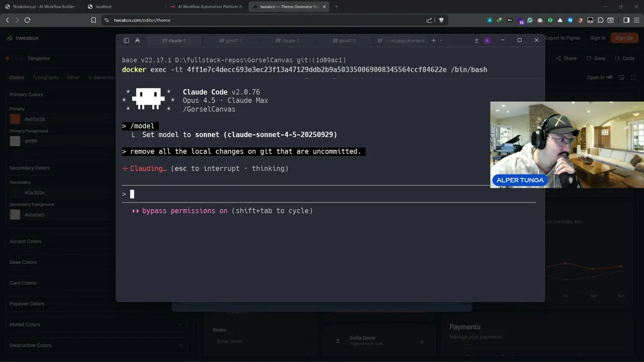
Task: Click the Primary color swatch #e05d38
Action: 15,119
